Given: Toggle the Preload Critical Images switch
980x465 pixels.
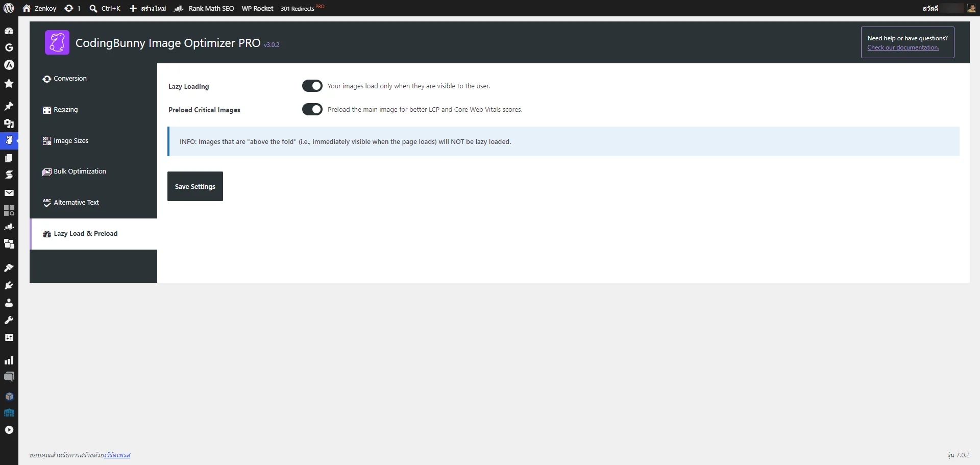Looking at the screenshot, I should (312, 109).
